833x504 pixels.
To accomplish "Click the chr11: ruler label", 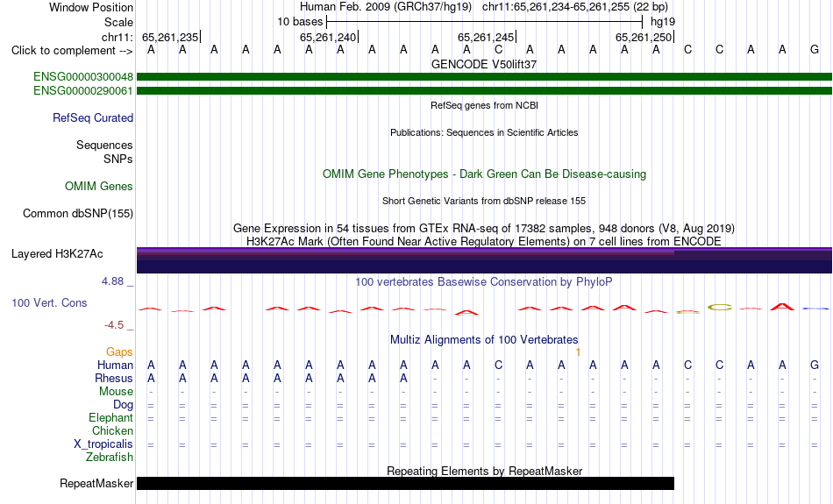I will [117, 37].
